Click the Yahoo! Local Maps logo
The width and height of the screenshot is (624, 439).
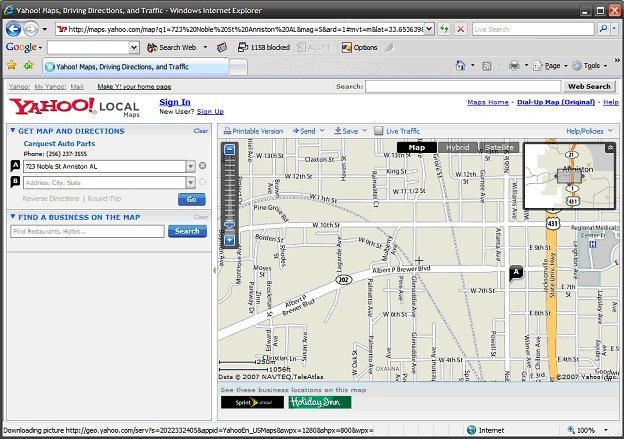pos(74,107)
